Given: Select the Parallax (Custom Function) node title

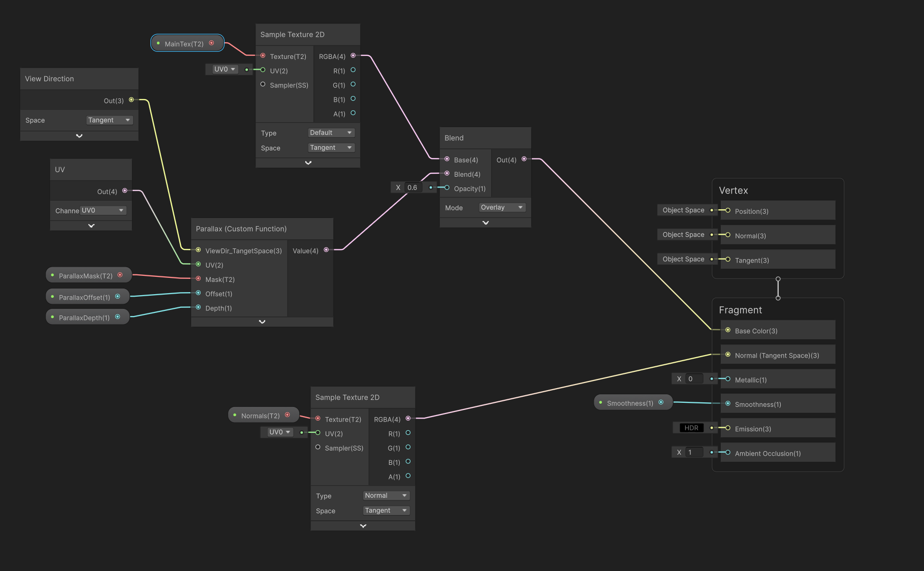Looking at the screenshot, I should [x=241, y=229].
